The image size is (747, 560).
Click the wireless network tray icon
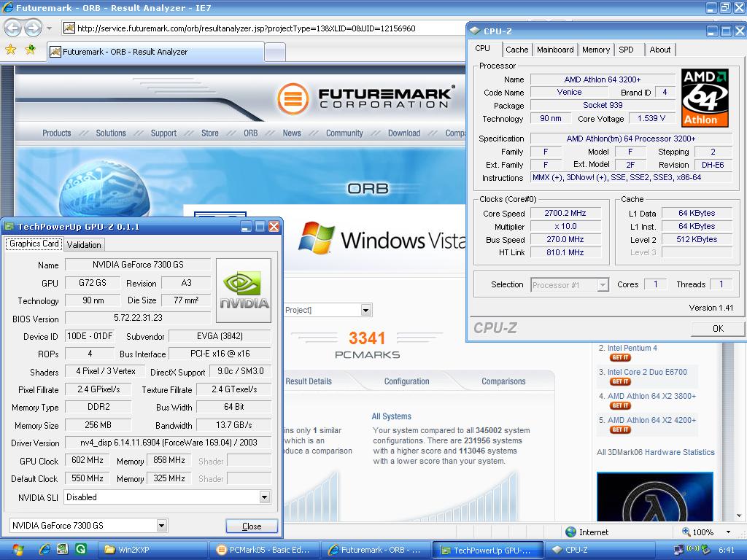point(692,550)
